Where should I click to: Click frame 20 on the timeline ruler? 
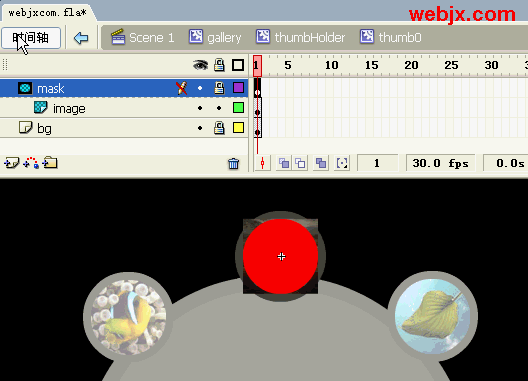pos(411,65)
